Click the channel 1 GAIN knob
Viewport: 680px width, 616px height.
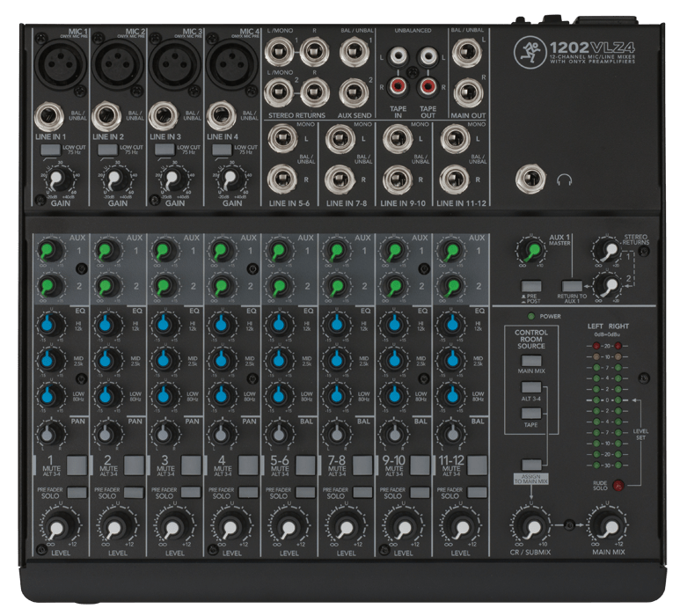[59, 178]
